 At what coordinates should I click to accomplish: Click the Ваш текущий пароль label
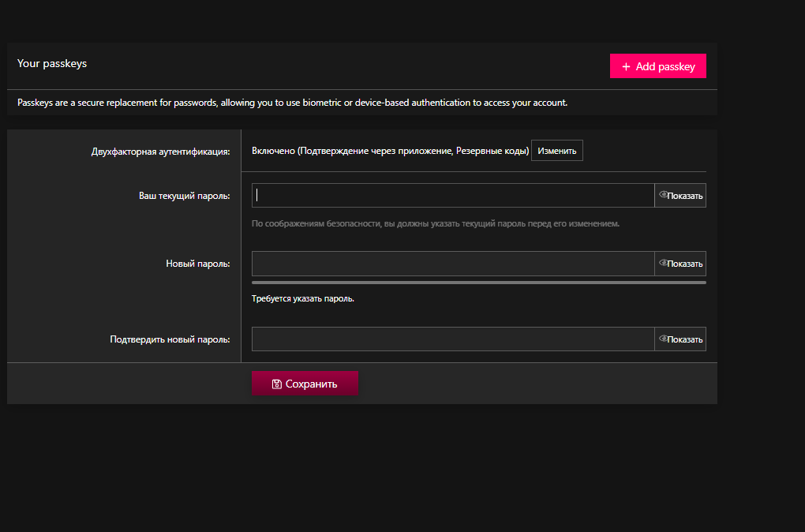click(185, 197)
